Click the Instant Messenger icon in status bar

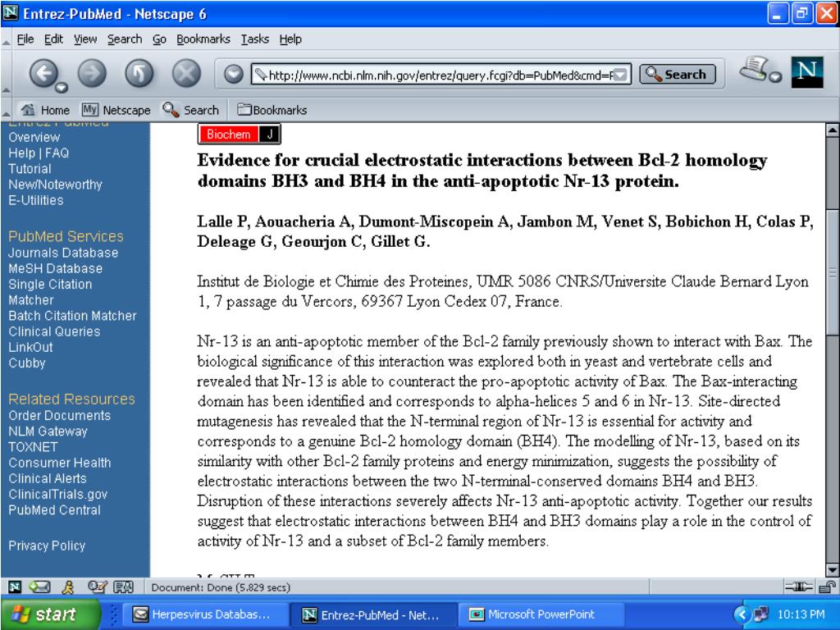click(x=67, y=587)
